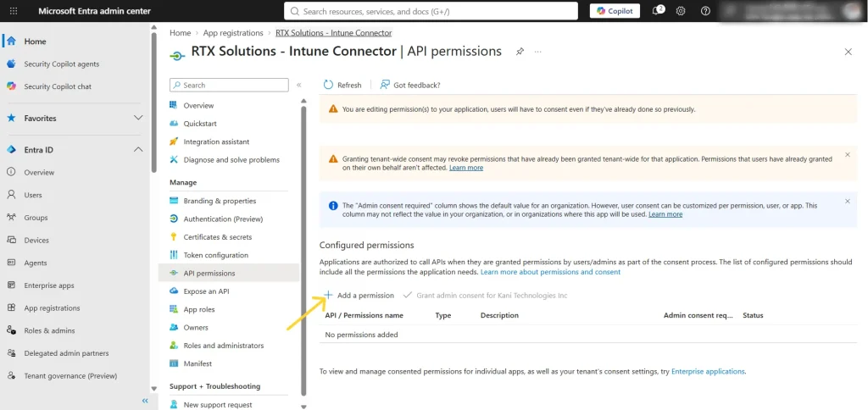Open the help question mark icon

[705, 11]
